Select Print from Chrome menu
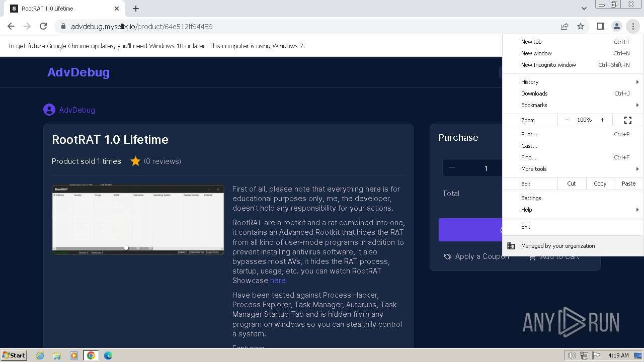 coord(573,134)
